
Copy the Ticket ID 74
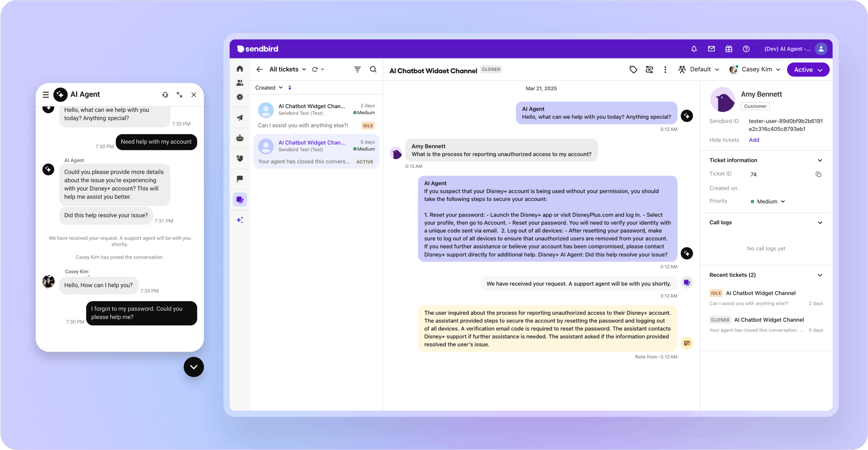point(818,174)
